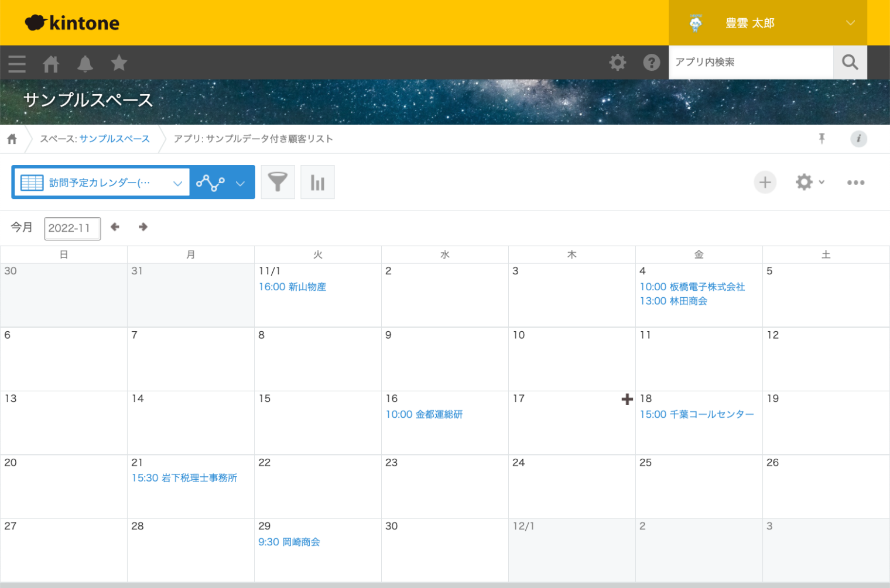Click the next month arrow
Image resolution: width=890 pixels, height=588 pixels.
[x=142, y=227]
